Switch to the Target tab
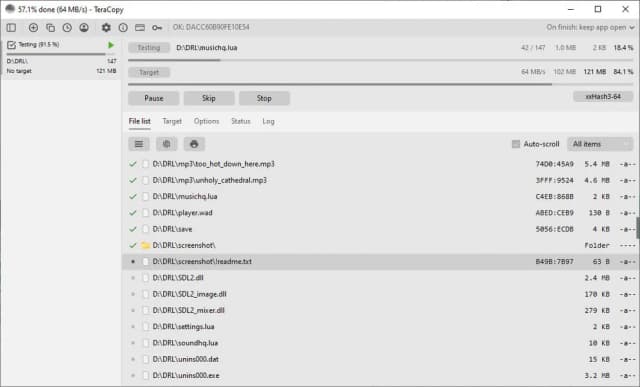Image resolution: width=640 pixels, height=387 pixels. [172, 121]
